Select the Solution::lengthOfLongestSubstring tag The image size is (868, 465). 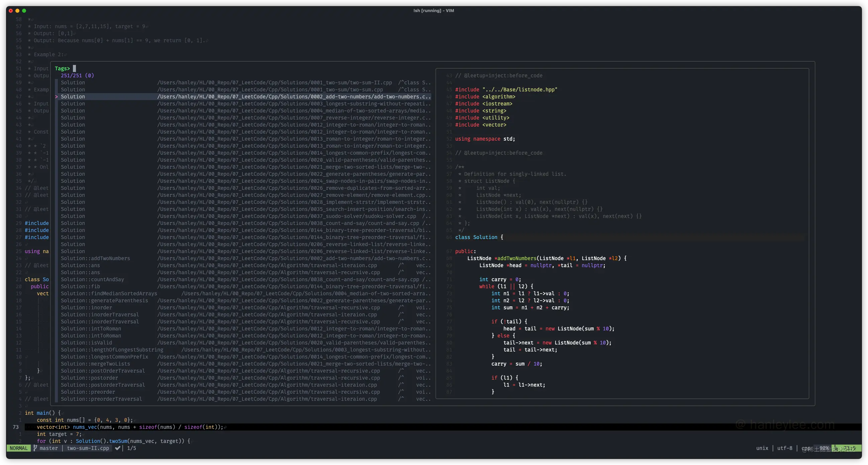pyautogui.click(x=243, y=350)
